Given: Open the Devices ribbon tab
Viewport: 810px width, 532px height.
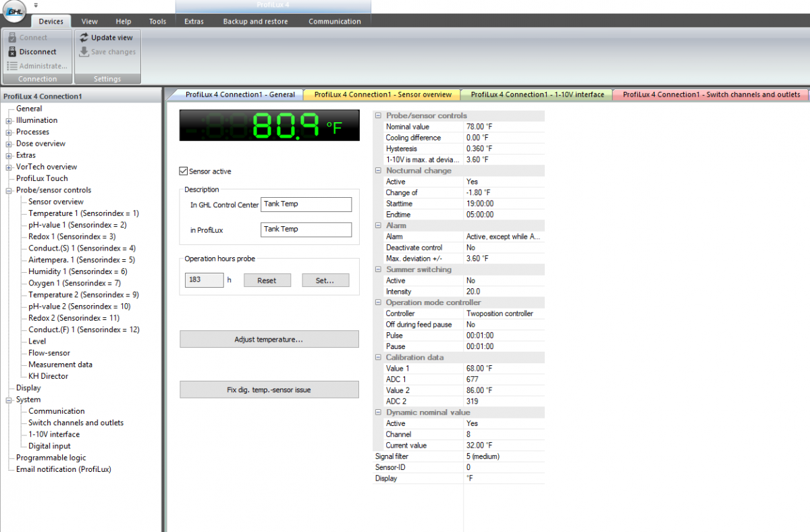Looking at the screenshot, I should click(x=51, y=22).
